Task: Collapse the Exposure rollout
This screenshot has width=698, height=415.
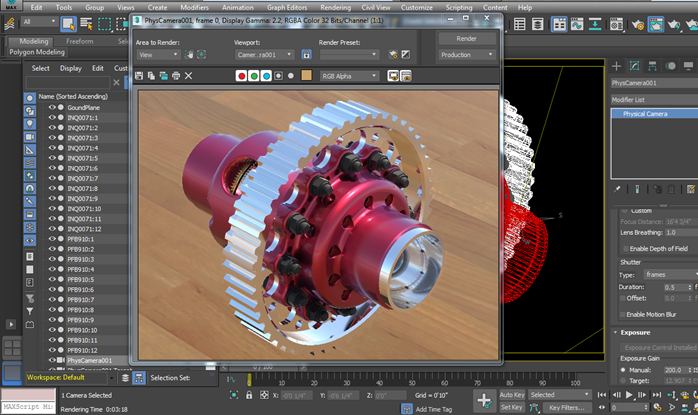Action: (615, 333)
